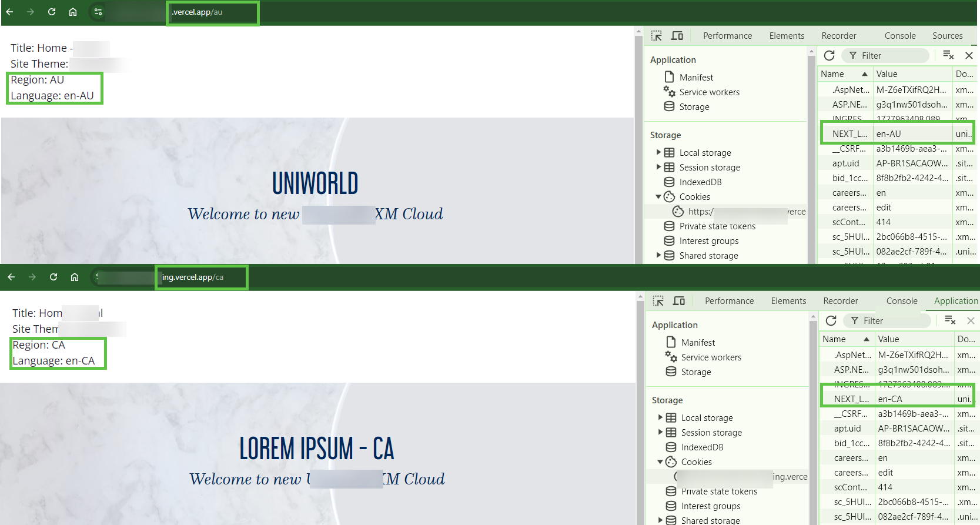This screenshot has width=980, height=525.
Task: Collapse the Cookies tree in top DevTools
Action: (x=658, y=197)
